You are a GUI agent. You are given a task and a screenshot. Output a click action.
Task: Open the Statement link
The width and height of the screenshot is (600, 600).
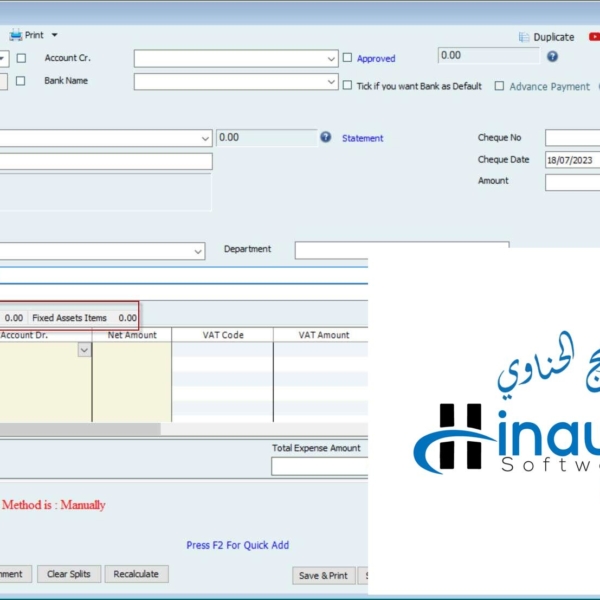coord(362,138)
